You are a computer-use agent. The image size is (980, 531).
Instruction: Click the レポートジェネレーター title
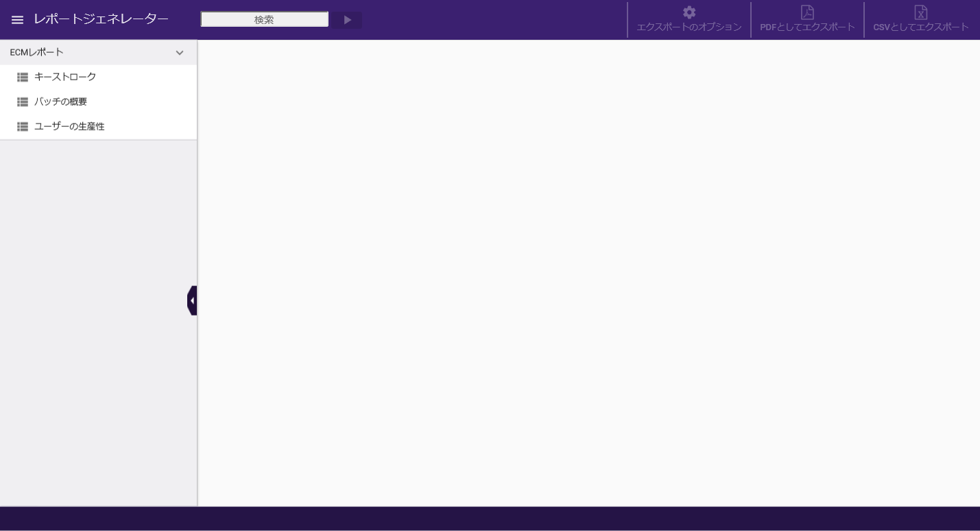(x=101, y=19)
